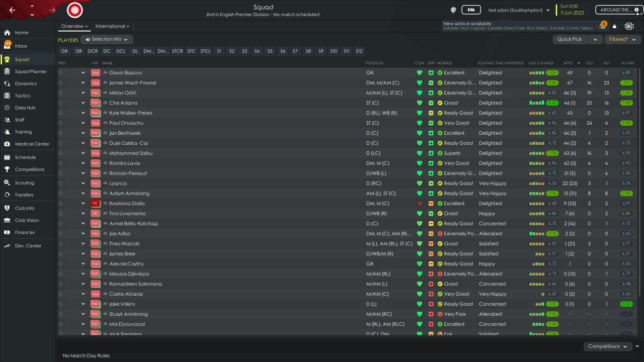Viewport: 644px width, 362px height.
Task: Open the Club Vision icon
Action: [7, 220]
